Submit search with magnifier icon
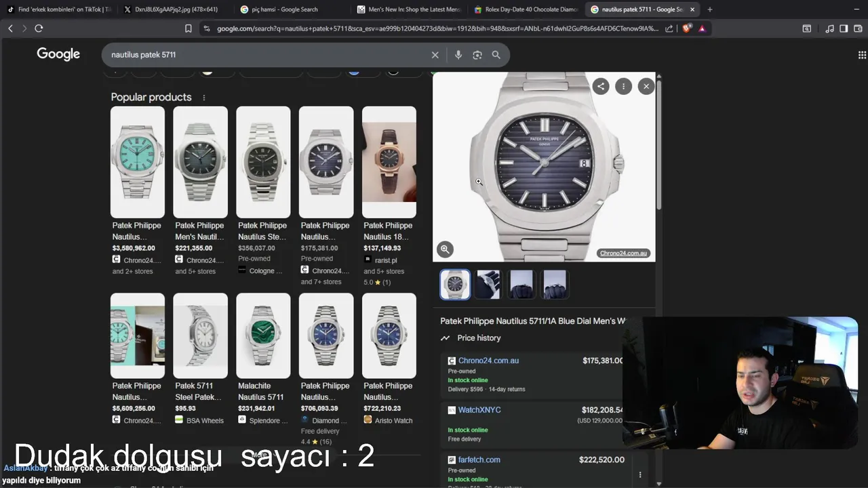This screenshot has width=868, height=488. 496,55
